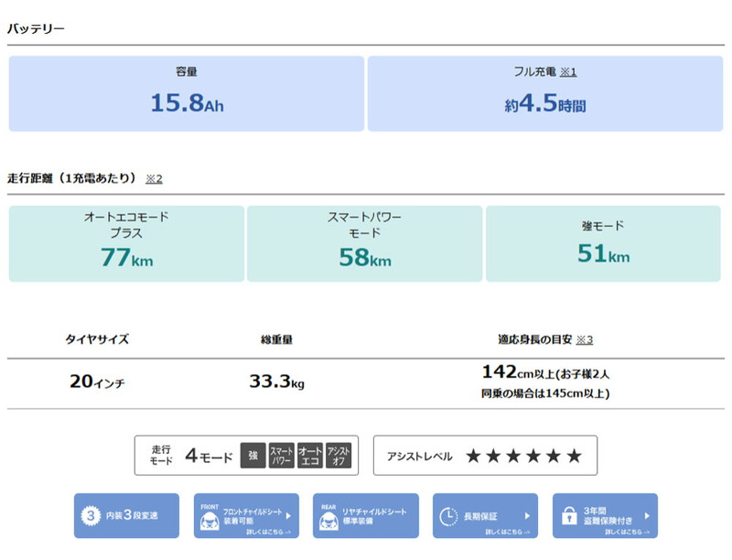
Task: Select the 強モード 51km range panel
Action: point(604,243)
